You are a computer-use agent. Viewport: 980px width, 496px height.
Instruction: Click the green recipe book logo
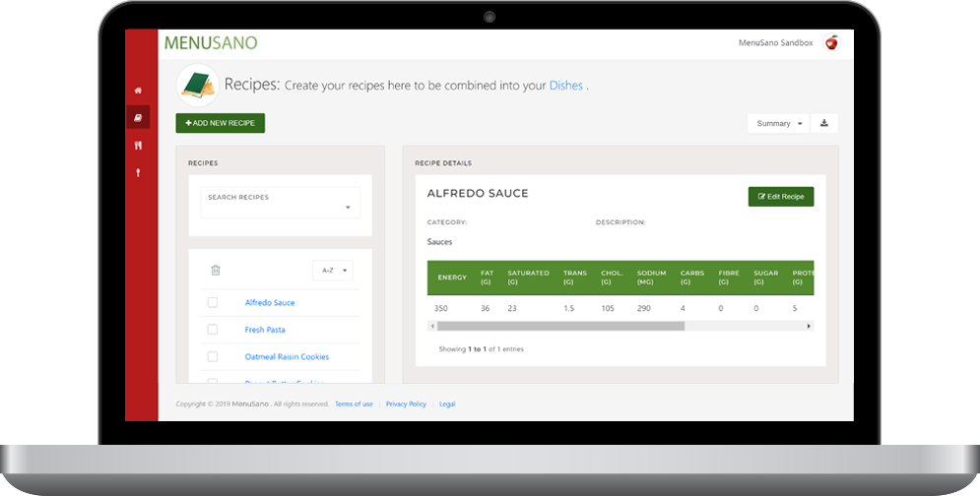[198, 85]
